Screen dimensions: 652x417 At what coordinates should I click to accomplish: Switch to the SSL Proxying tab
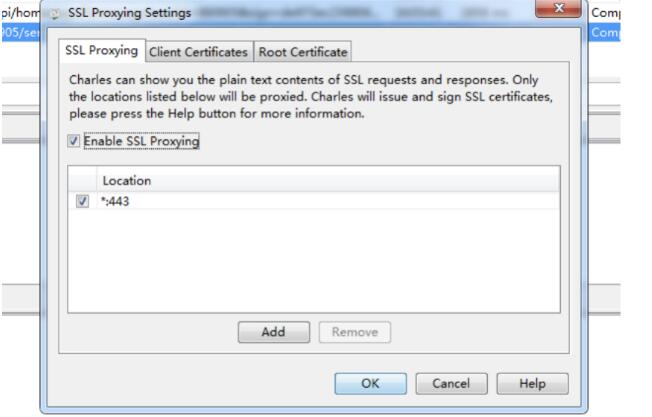pyautogui.click(x=102, y=50)
